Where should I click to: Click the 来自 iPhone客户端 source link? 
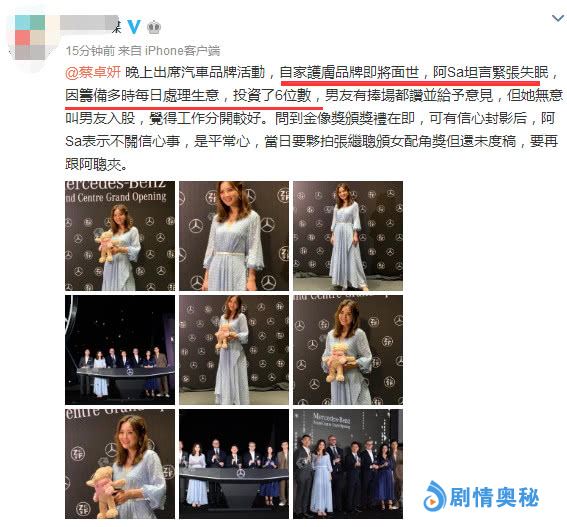pos(169,51)
